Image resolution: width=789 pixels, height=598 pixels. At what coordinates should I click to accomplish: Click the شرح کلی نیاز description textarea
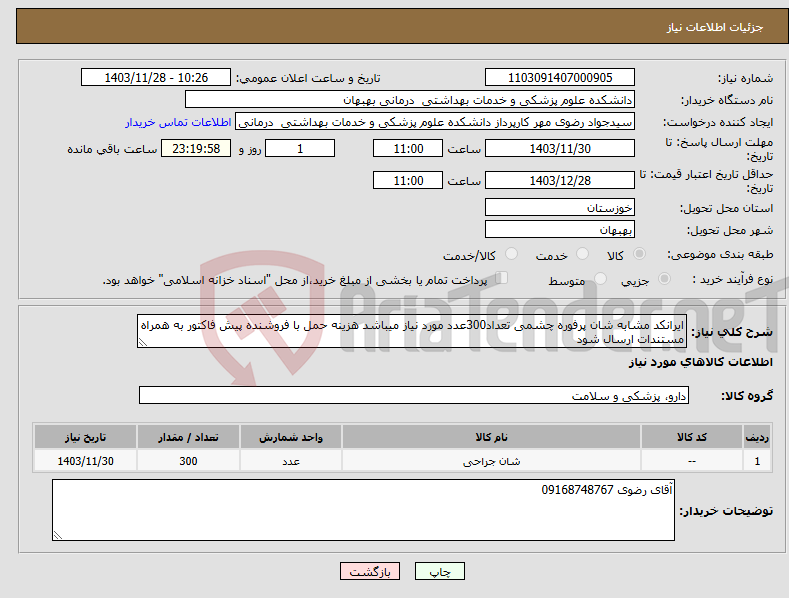(412, 331)
